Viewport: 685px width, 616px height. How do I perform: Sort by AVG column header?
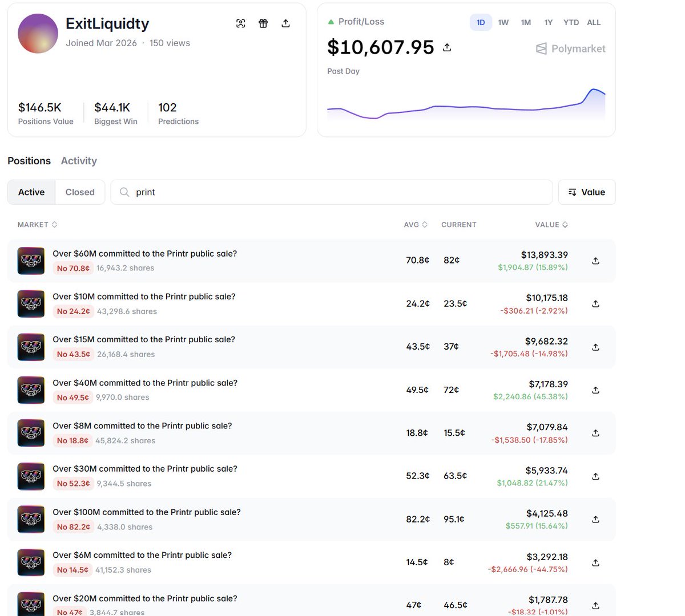[416, 225]
